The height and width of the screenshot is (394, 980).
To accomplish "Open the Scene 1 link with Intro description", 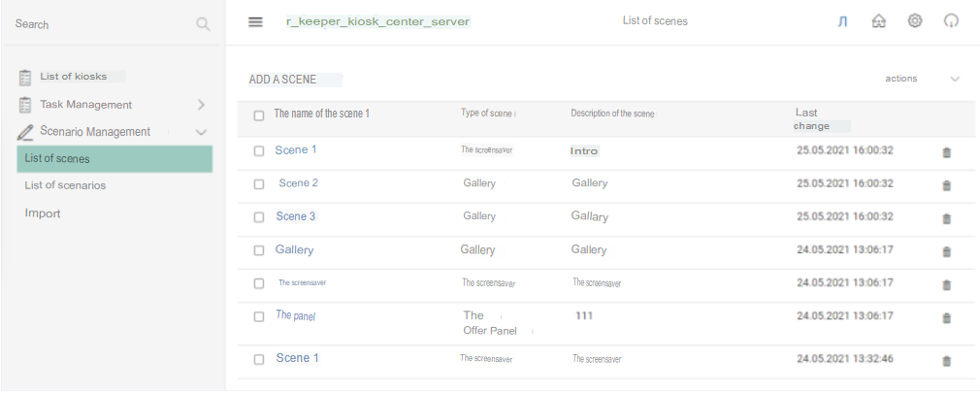I will (x=296, y=150).
